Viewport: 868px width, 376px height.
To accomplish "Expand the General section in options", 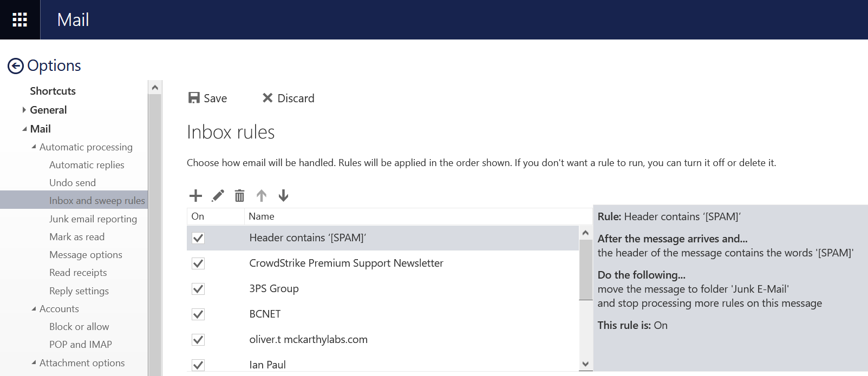I will tap(24, 110).
